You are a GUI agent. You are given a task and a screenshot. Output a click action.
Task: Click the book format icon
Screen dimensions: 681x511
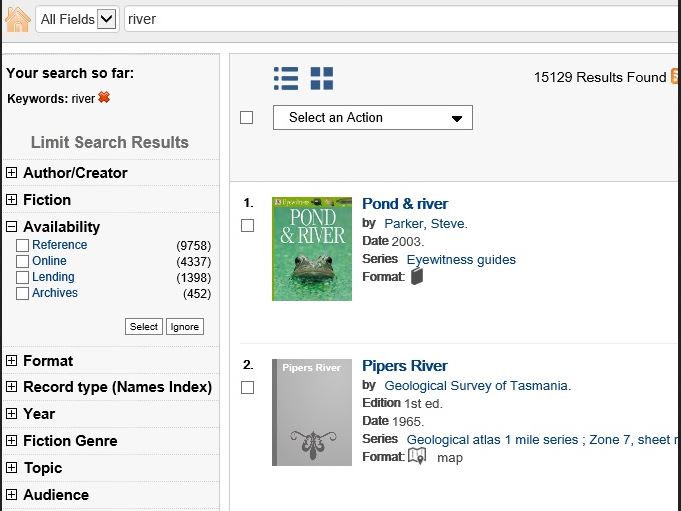pos(417,276)
